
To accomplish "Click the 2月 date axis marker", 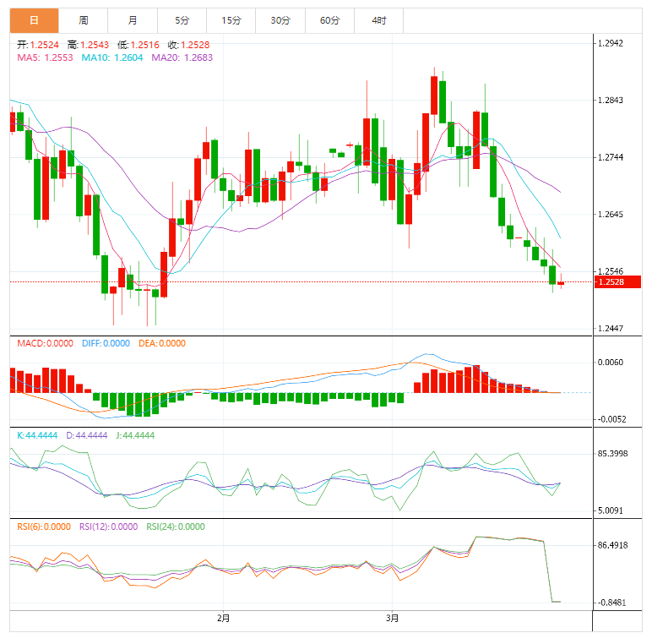I will click(x=223, y=618).
